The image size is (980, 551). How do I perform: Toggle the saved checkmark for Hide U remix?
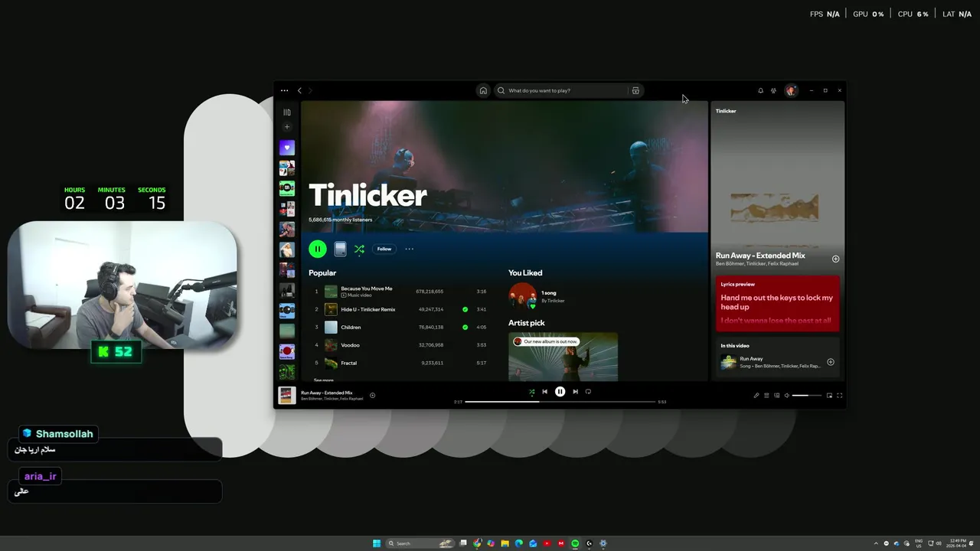(x=465, y=309)
